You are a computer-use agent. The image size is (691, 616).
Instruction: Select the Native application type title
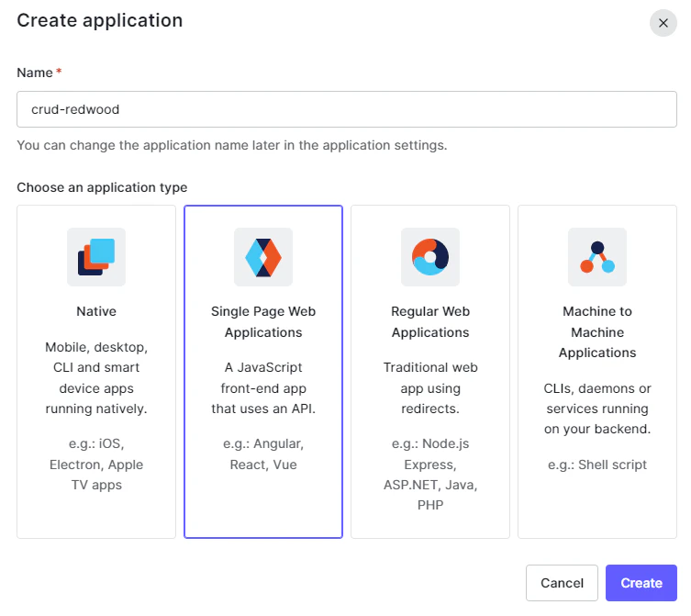click(96, 311)
